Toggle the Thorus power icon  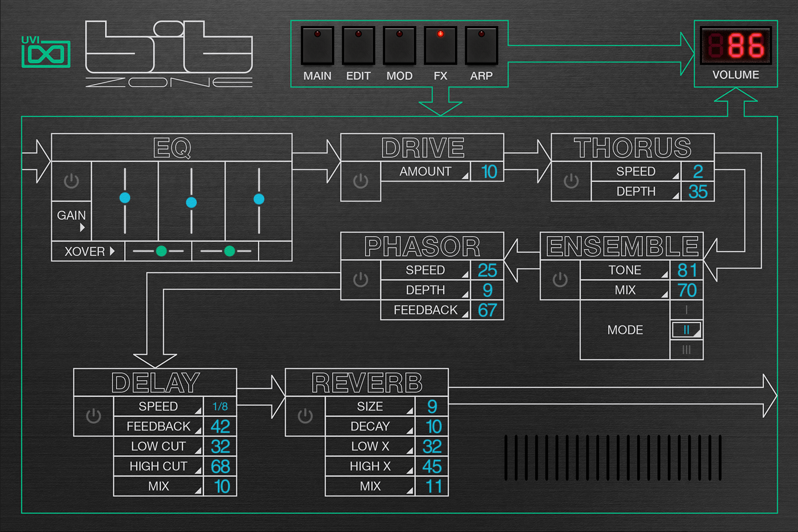coord(571,181)
